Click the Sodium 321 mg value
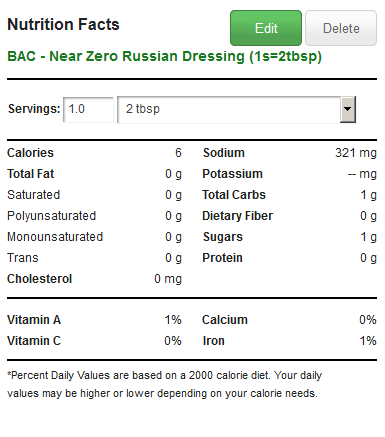 [x=356, y=153]
